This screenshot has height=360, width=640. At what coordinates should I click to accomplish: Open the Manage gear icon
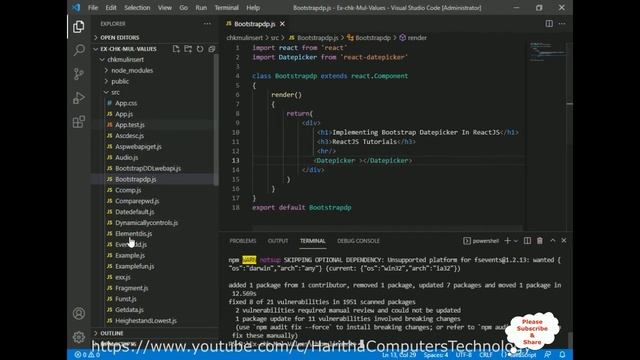point(79,337)
